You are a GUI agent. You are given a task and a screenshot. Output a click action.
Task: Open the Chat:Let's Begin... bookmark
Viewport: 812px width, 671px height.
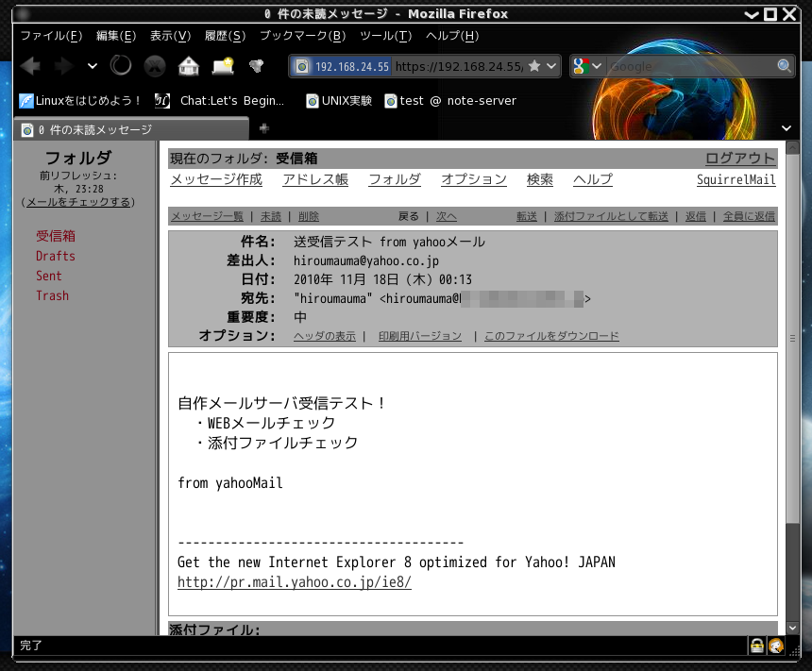(220, 100)
